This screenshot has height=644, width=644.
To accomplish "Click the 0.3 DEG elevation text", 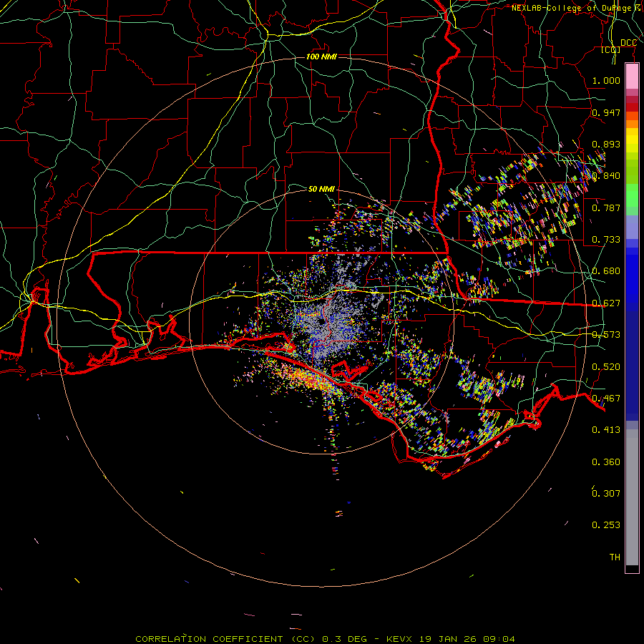I will click(x=344, y=639).
